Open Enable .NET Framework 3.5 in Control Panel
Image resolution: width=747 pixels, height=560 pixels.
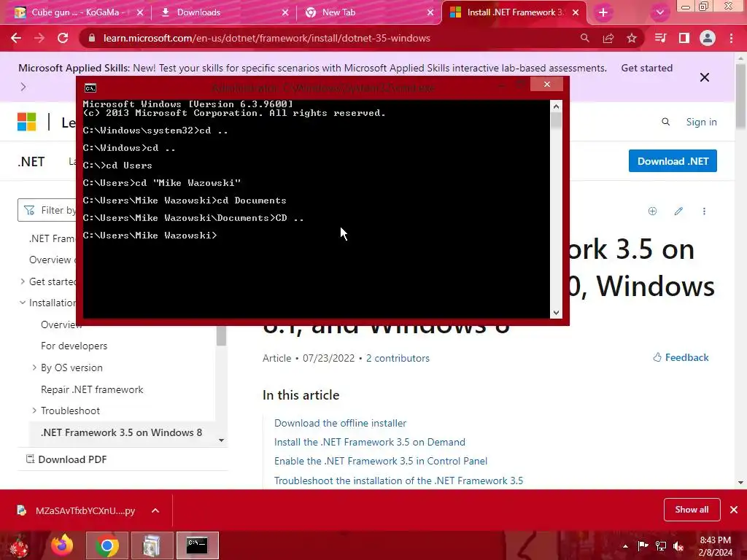[381, 461]
